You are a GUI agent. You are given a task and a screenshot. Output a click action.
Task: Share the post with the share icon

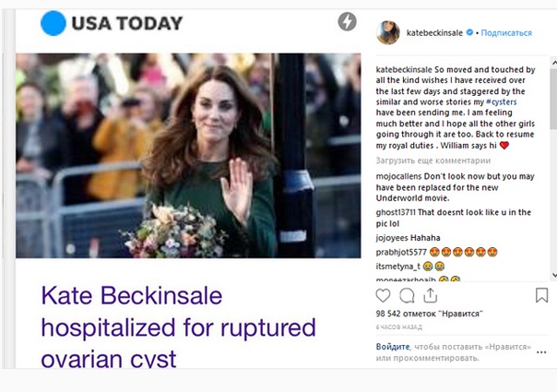(430, 295)
